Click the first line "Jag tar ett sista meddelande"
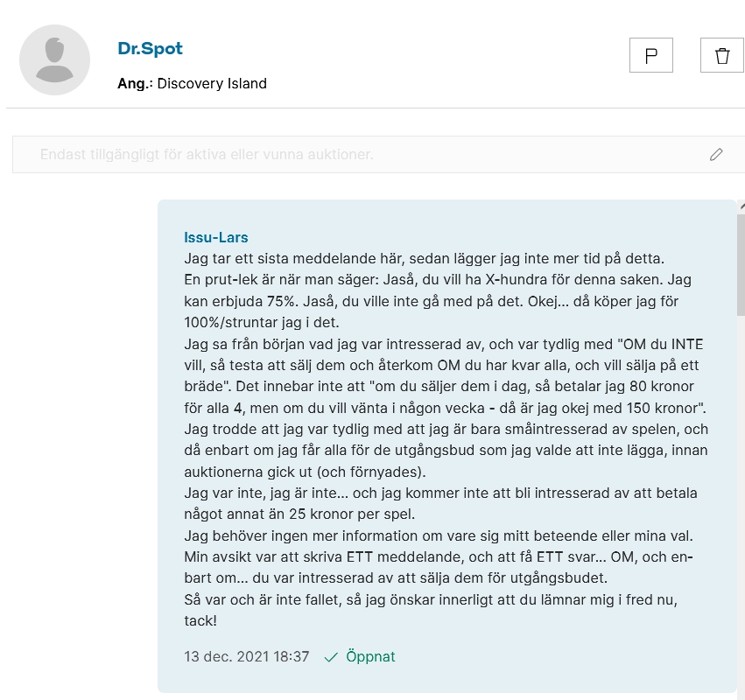This screenshot has height=700, width=745. 424,259
